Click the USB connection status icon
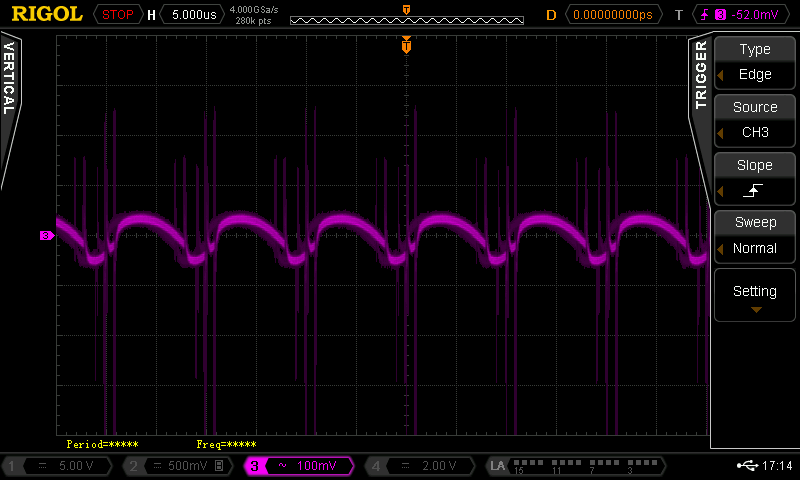The height and width of the screenshot is (480, 800). [x=748, y=465]
